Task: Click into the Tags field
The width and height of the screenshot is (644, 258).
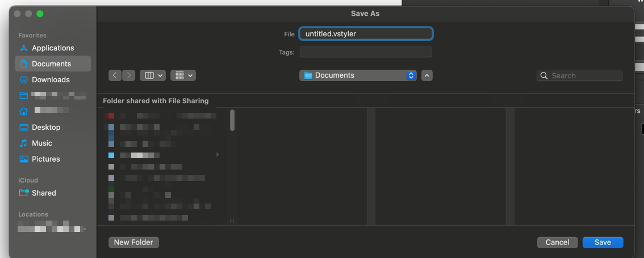Action: (x=366, y=52)
